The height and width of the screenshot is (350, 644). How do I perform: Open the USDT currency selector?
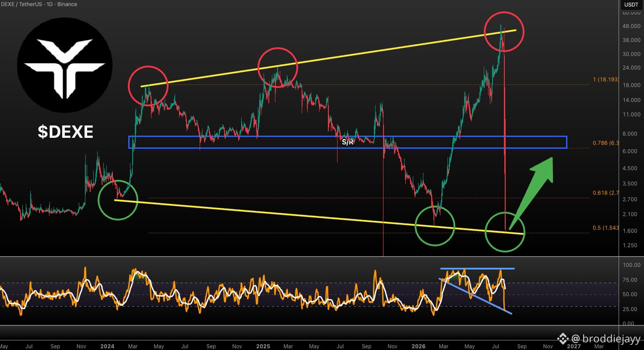[x=631, y=4]
